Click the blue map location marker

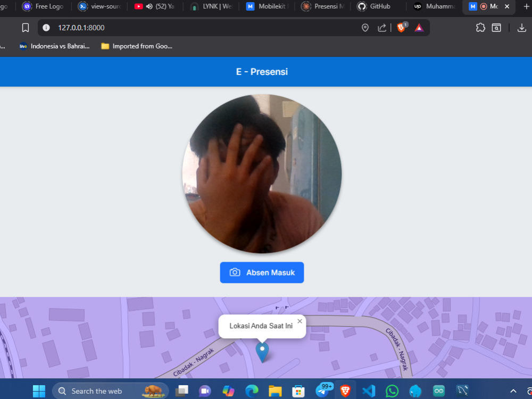[262, 352]
